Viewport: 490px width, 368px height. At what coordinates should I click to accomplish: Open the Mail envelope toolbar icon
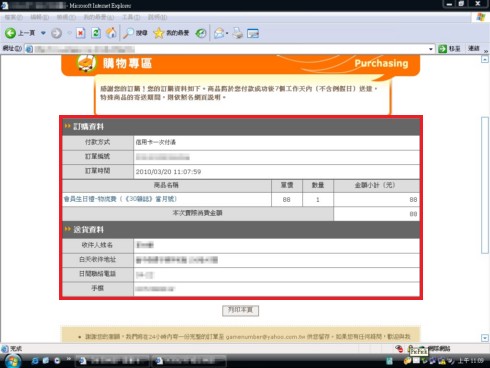pos(220,33)
